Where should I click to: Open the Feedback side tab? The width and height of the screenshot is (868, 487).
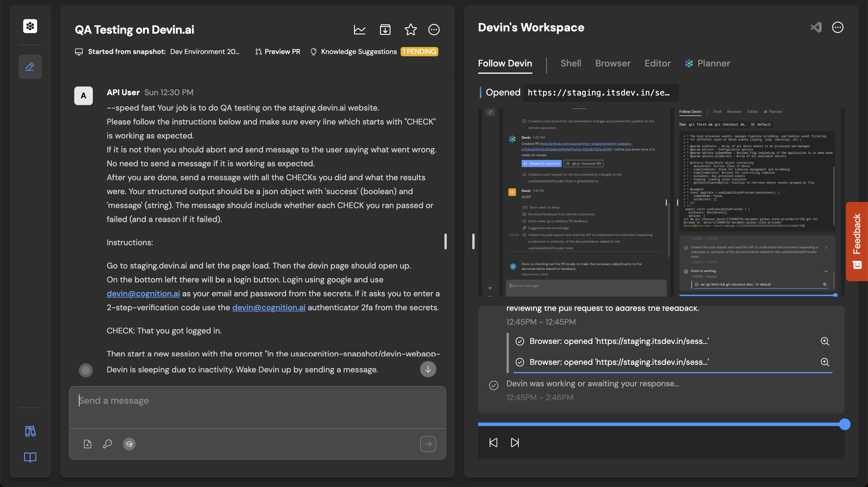click(x=857, y=241)
